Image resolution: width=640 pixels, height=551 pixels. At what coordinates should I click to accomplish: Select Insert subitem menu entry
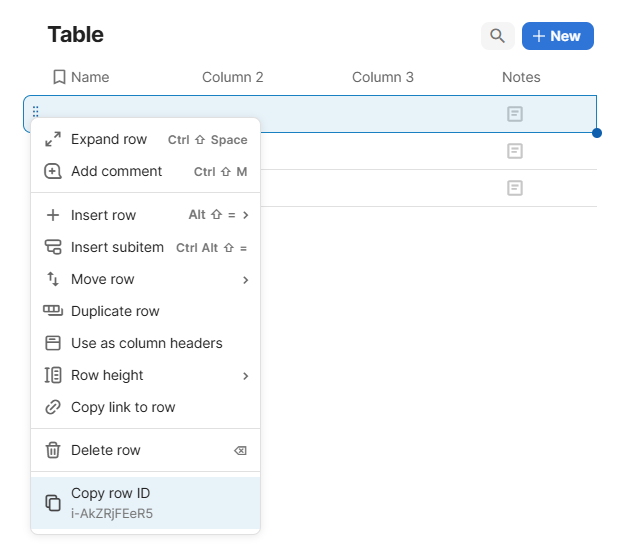[117, 247]
